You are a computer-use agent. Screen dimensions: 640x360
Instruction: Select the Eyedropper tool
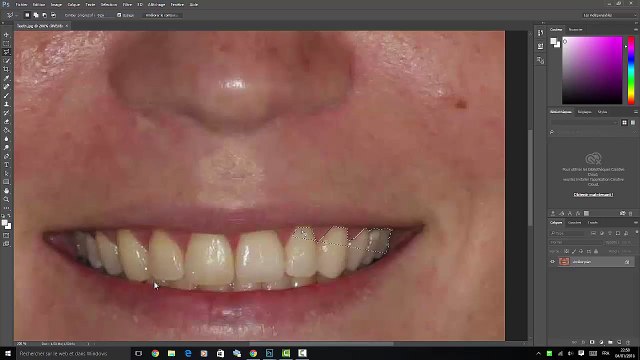tap(7, 78)
